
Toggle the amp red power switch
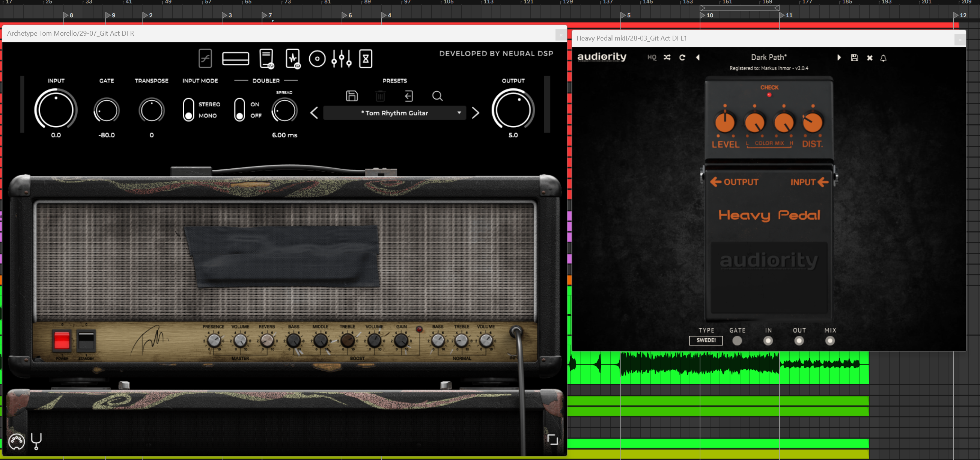[62, 340]
